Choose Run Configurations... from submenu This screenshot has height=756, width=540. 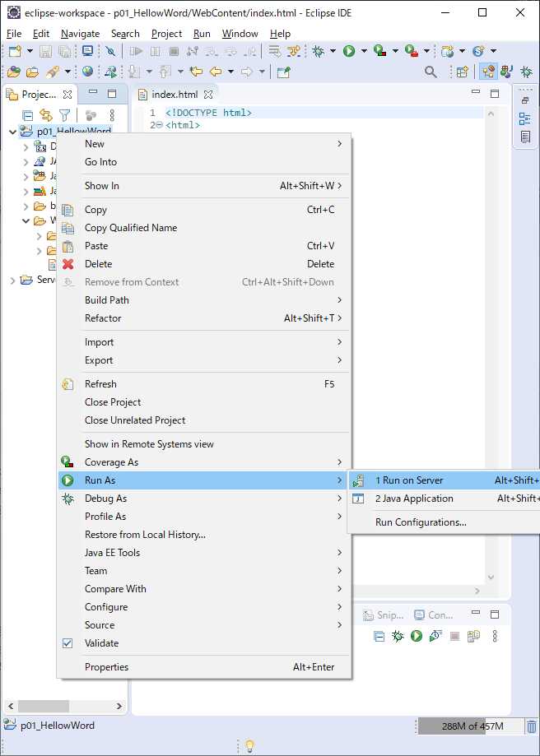pos(444,522)
